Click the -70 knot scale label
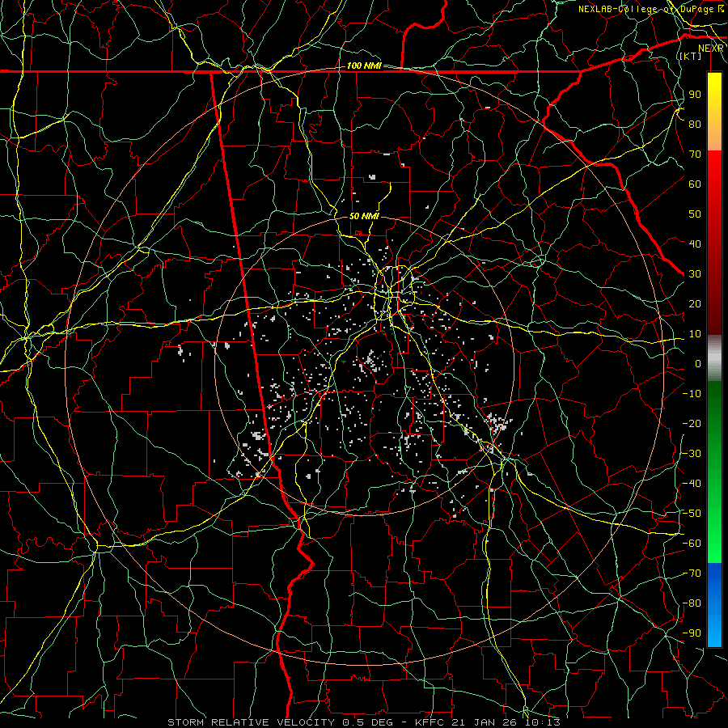This screenshot has height=728, width=728. coord(692,574)
